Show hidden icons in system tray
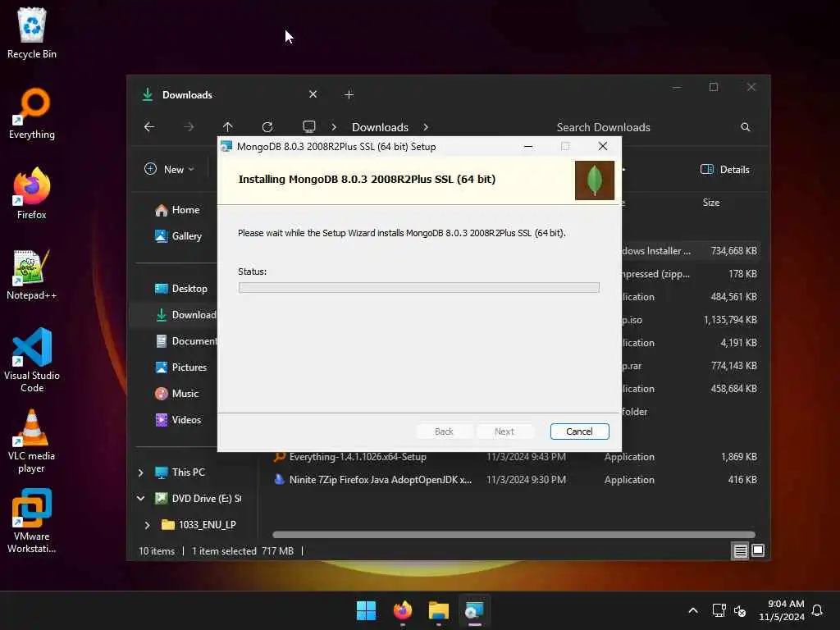 click(x=692, y=610)
